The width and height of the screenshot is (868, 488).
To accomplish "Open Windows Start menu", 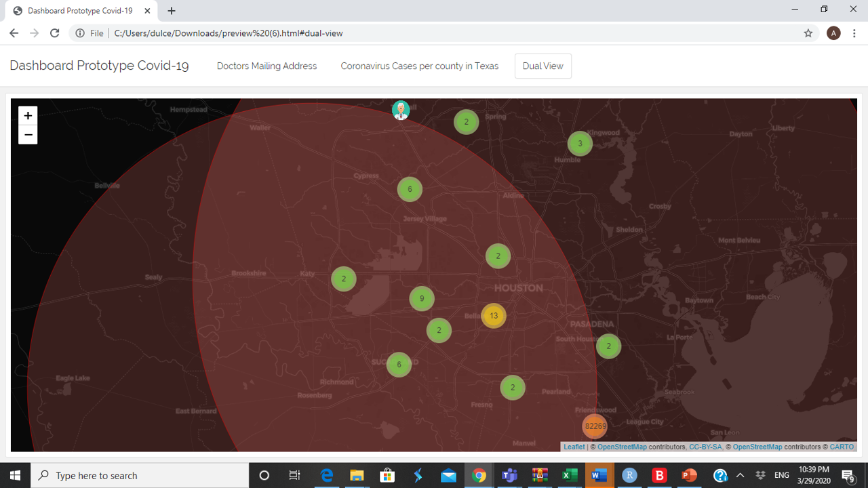I will tap(15, 475).
